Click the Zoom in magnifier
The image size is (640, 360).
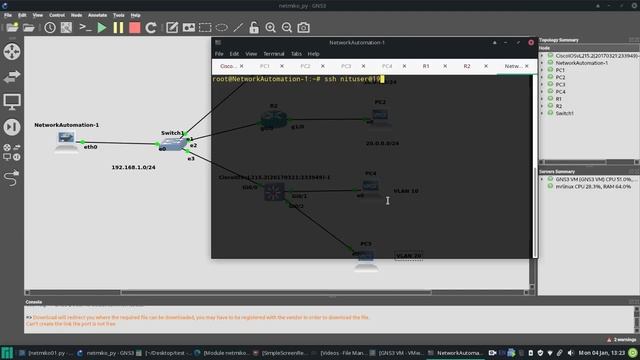pyautogui.click(x=270, y=27)
